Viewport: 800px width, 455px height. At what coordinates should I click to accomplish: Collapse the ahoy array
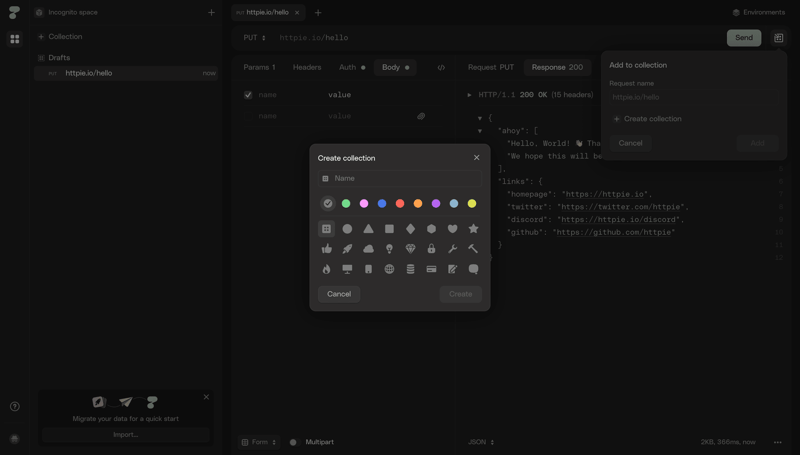(x=480, y=131)
